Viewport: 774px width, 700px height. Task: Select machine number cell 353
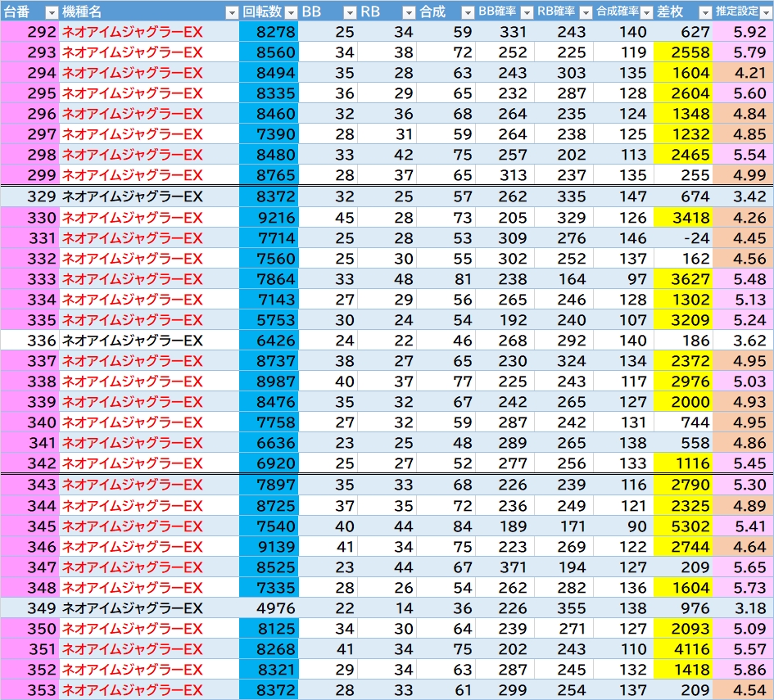[x=30, y=690]
